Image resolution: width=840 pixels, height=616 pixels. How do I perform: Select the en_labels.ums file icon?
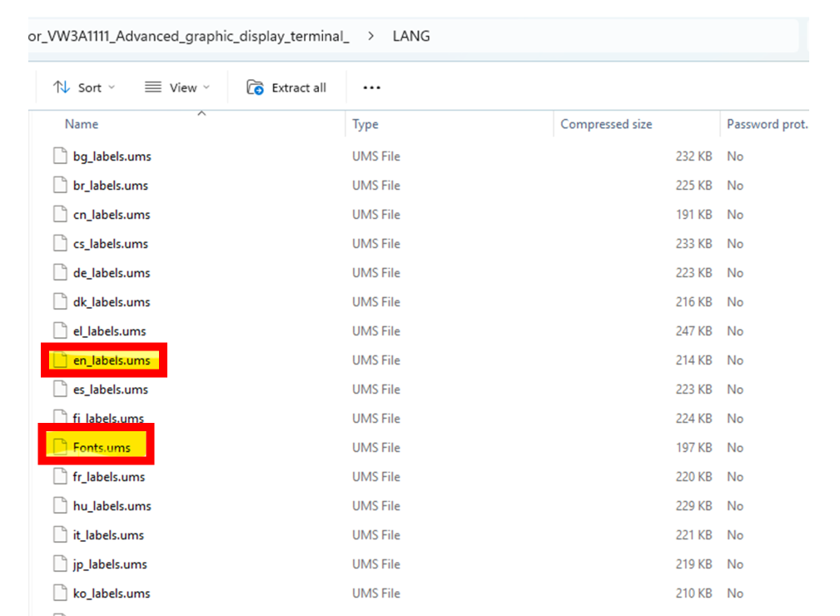[x=61, y=360]
